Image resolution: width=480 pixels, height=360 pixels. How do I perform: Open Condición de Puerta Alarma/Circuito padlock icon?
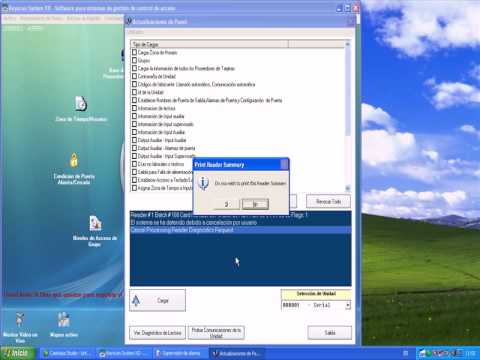click(74, 161)
